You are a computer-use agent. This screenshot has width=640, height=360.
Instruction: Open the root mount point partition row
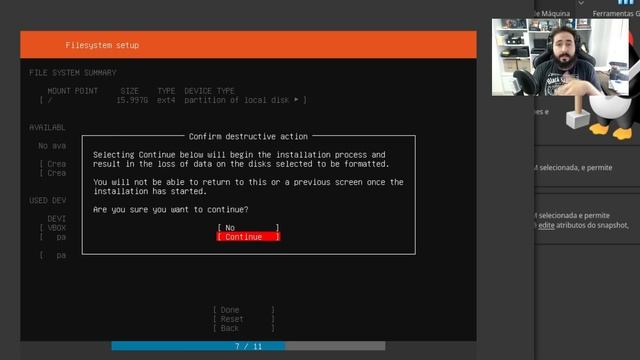(173, 100)
